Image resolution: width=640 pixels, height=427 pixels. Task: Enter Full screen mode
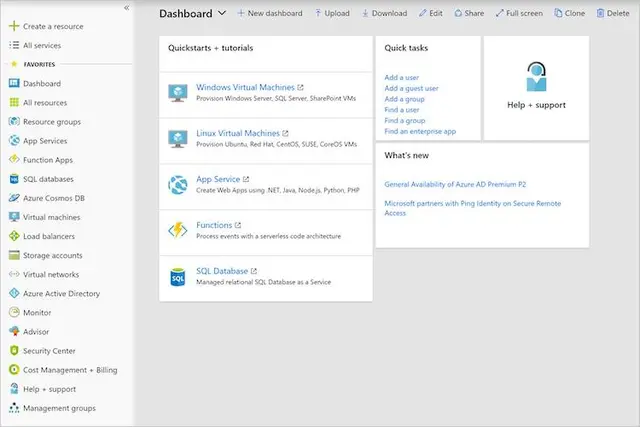point(519,13)
